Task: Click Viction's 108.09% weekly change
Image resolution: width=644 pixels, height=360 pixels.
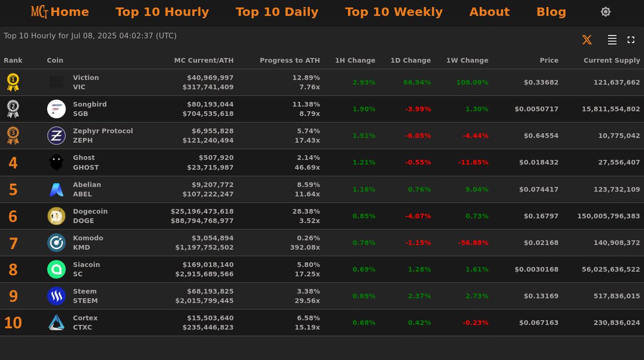Action: [472, 82]
